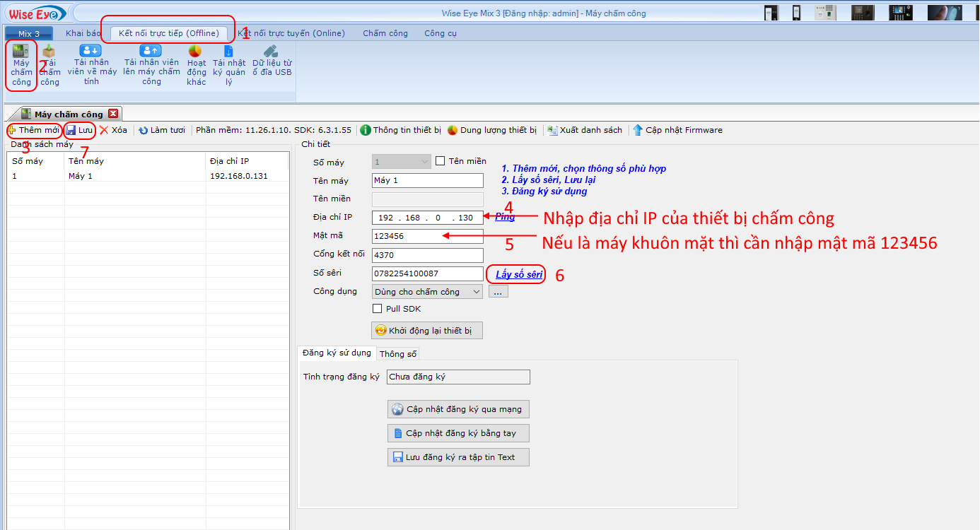The width and height of the screenshot is (980, 530).
Task: Click Khởi động lại thiết bị button
Action: [x=427, y=331]
